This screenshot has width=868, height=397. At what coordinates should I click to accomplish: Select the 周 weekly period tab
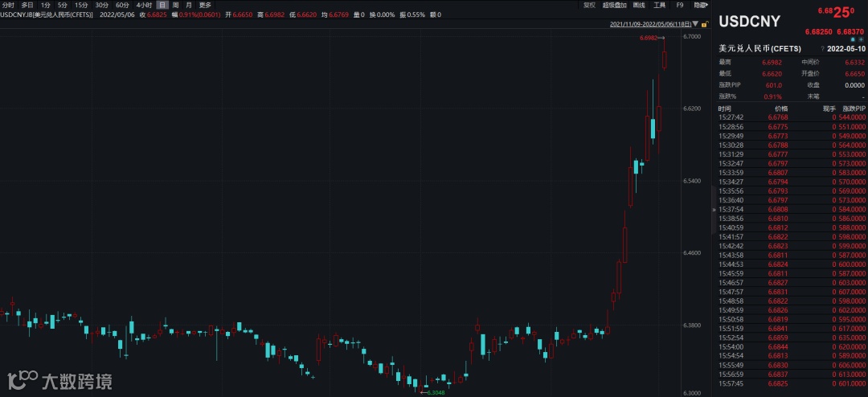175,5
